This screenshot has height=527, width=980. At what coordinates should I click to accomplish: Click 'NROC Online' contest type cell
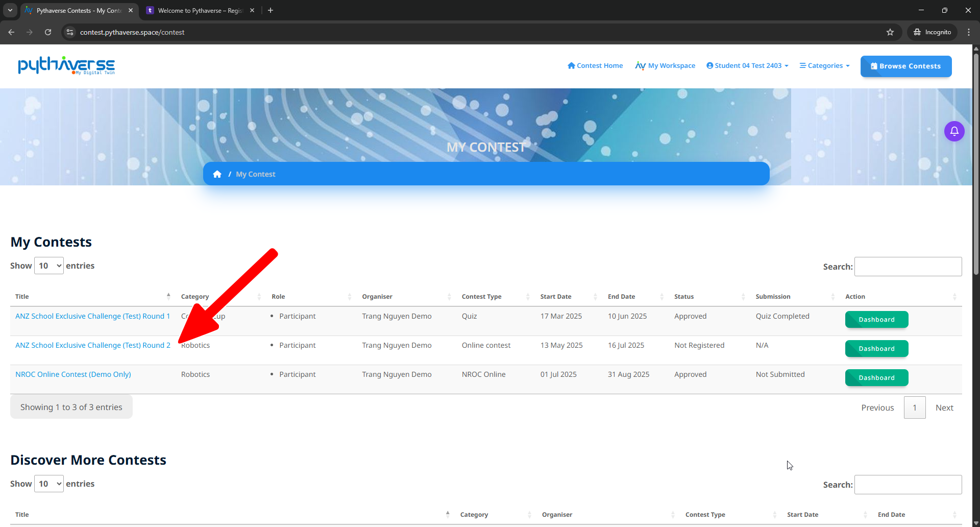tap(484, 374)
